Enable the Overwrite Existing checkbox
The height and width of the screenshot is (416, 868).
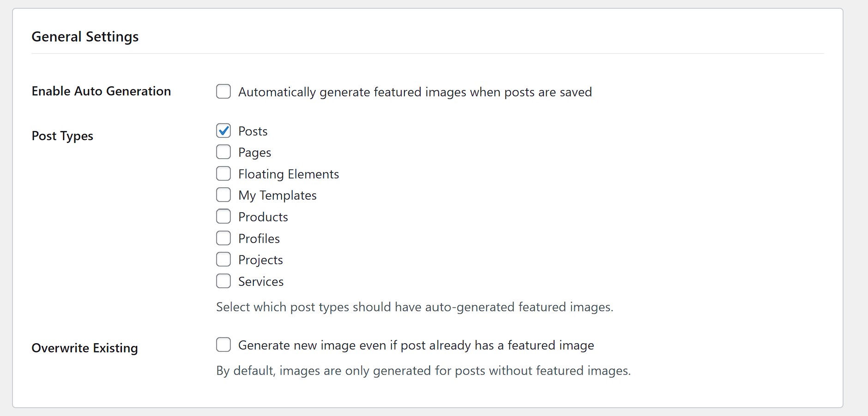(x=223, y=345)
